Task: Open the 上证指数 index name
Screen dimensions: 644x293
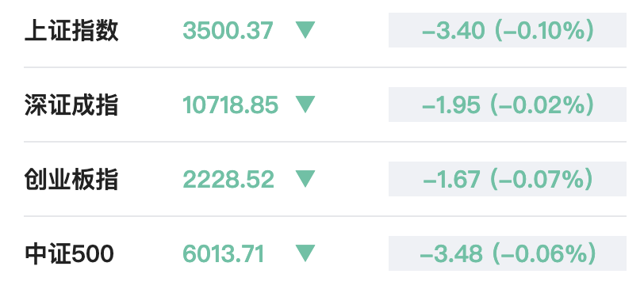Action: tap(71, 30)
